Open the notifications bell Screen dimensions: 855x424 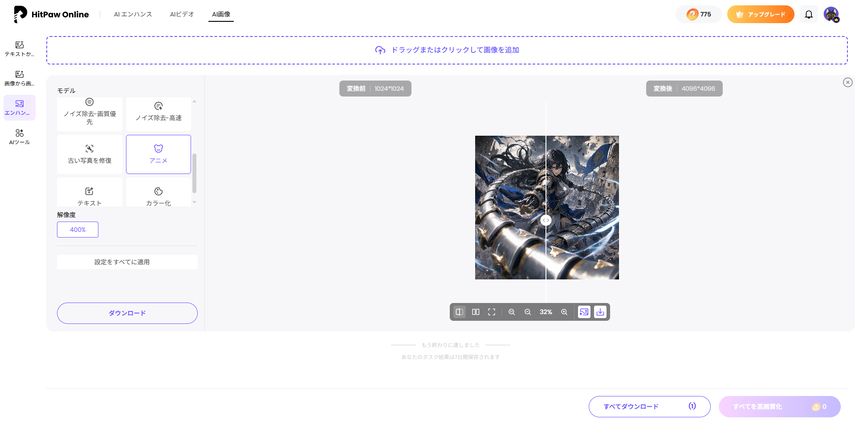tap(809, 14)
